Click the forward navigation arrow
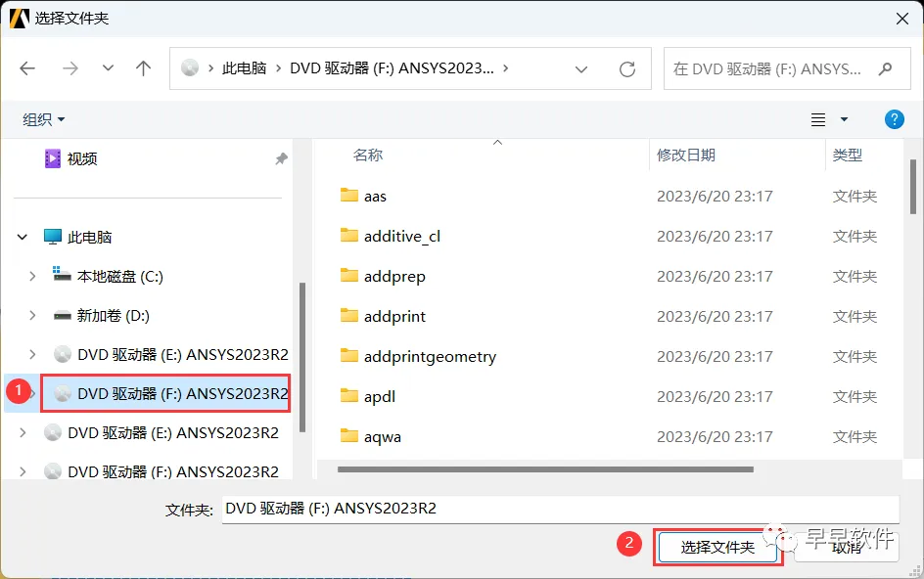 coord(70,68)
